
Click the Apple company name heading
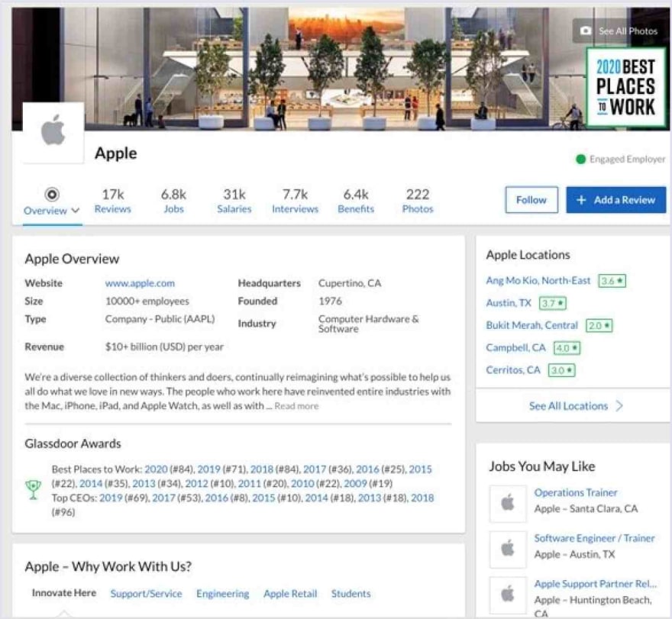tap(116, 153)
